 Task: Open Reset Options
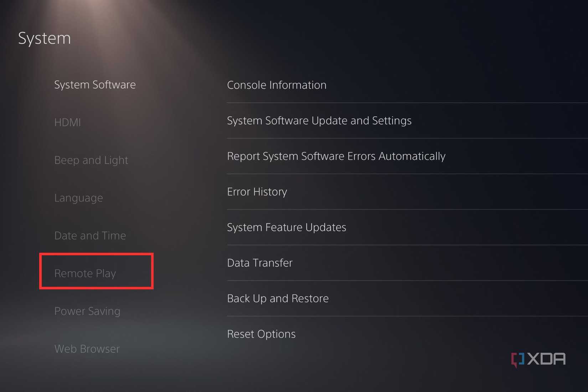(261, 334)
